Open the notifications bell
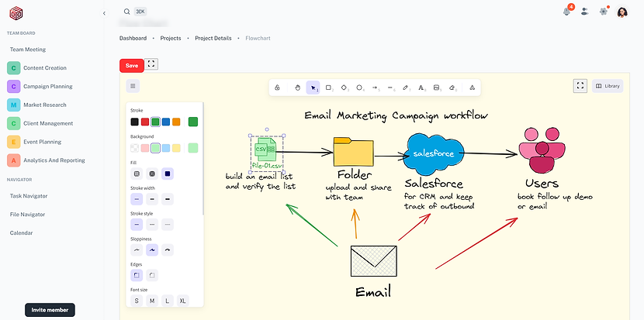The height and width of the screenshot is (320, 644). tap(566, 12)
